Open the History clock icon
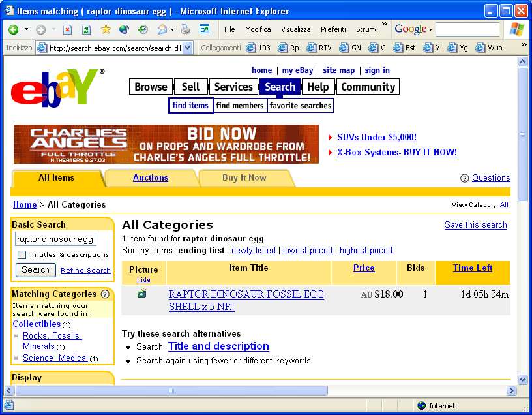 click(143, 29)
